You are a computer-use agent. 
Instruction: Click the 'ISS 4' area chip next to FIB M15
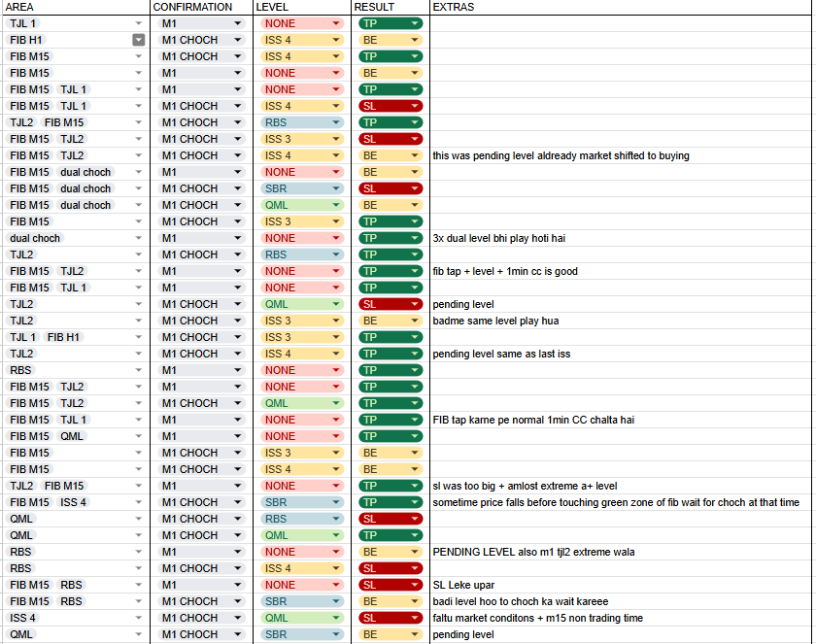73,502
